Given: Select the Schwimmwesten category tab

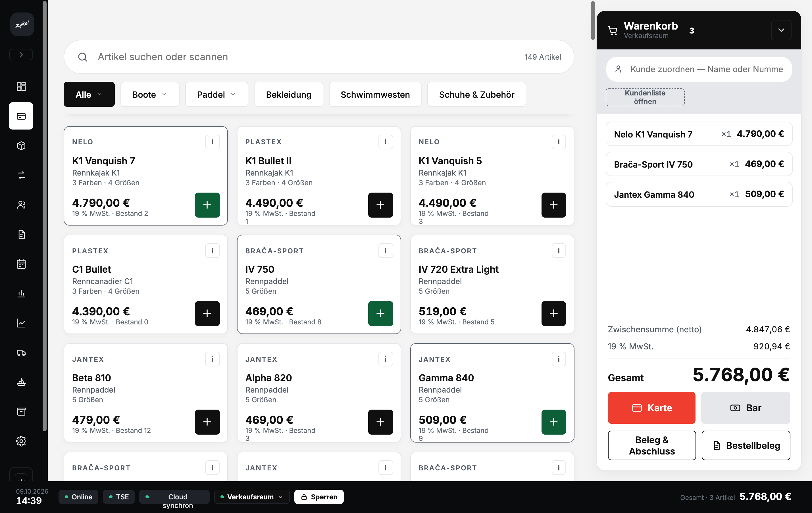Looking at the screenshot, I should [x=375, y=94].
